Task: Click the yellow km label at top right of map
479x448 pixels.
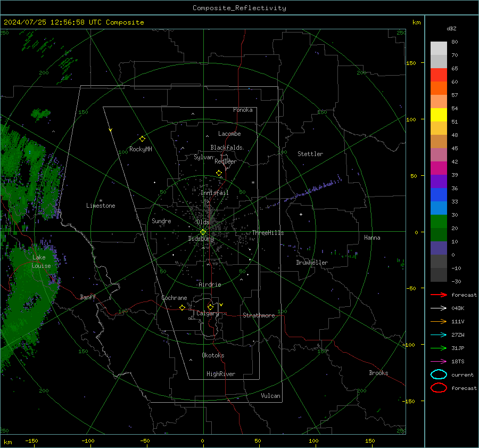Action: pyautogui.click(x=416, y=22)
